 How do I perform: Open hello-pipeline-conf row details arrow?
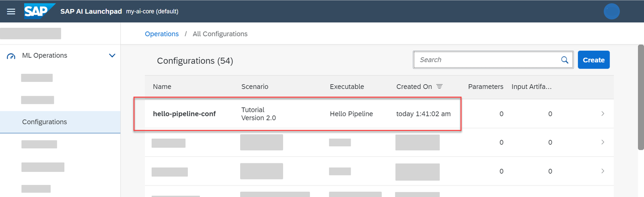click(603, 114)
